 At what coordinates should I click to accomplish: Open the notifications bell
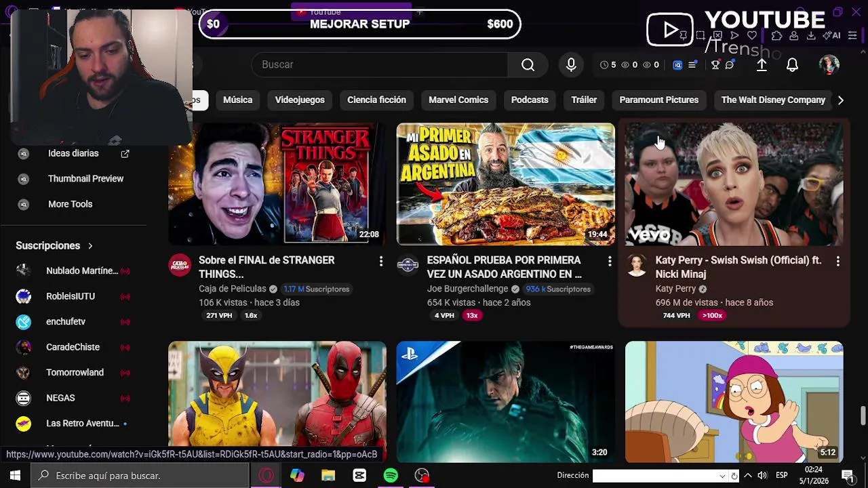click(792, 64)
